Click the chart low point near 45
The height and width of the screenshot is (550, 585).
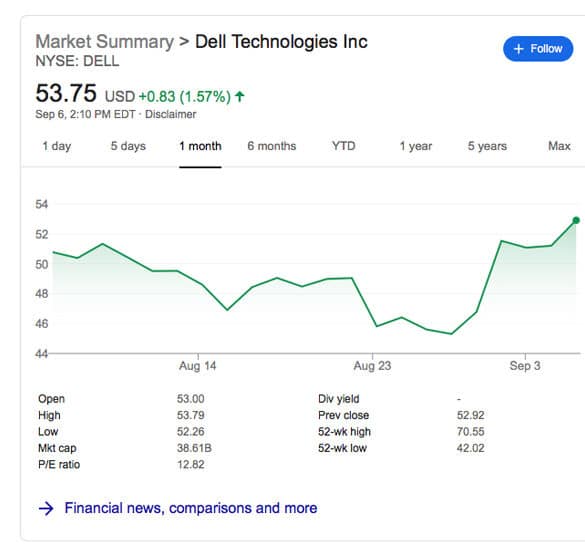pos(451,334)
